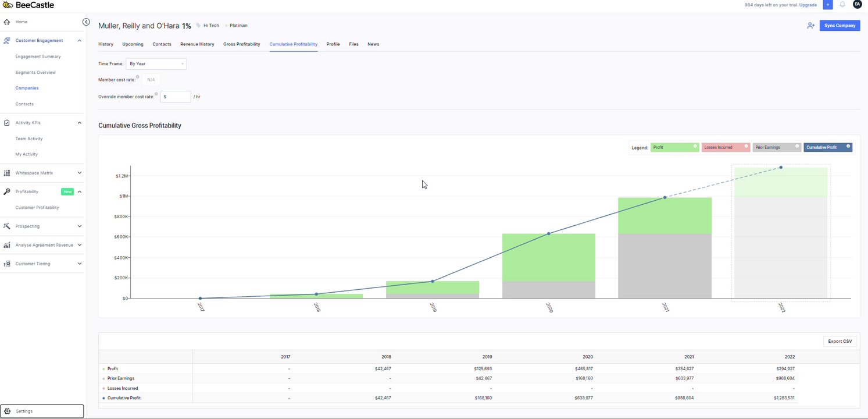Expand the Analyse Agreement Revenue section

pos(80,245)
